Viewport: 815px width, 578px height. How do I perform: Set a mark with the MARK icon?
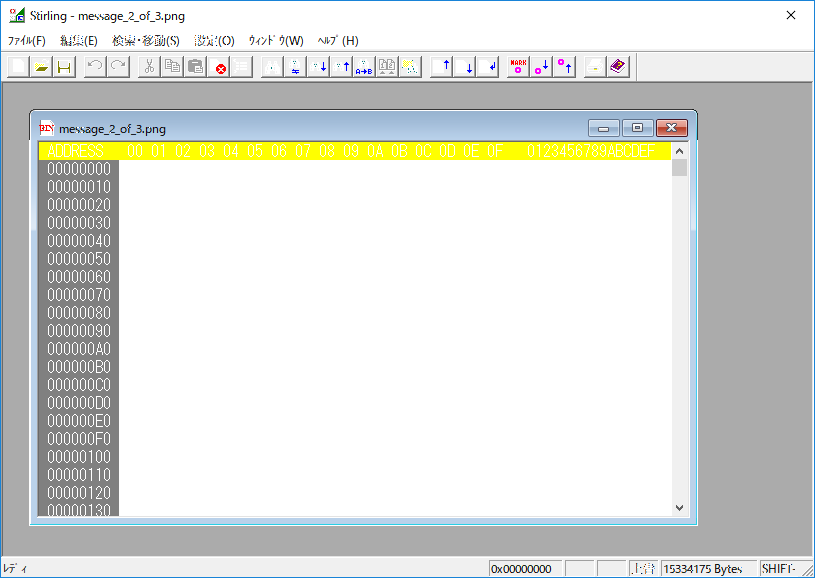[x=518, y=67]
